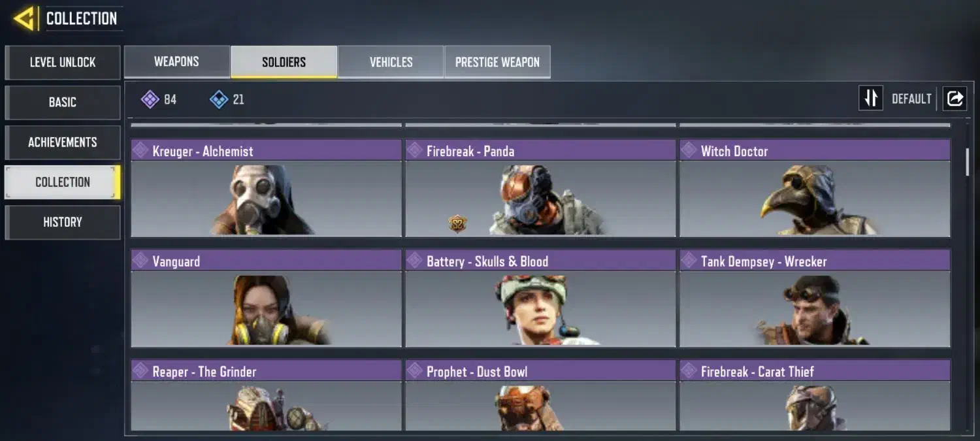Click the blue diamond currency icon
Screen dimensions: 980x441
coord(219,99)
